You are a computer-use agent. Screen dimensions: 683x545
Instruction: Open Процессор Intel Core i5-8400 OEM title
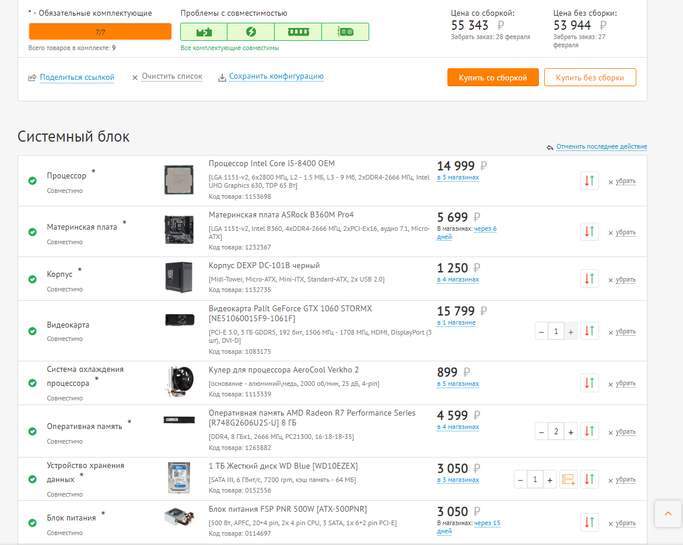click(271, 163)
